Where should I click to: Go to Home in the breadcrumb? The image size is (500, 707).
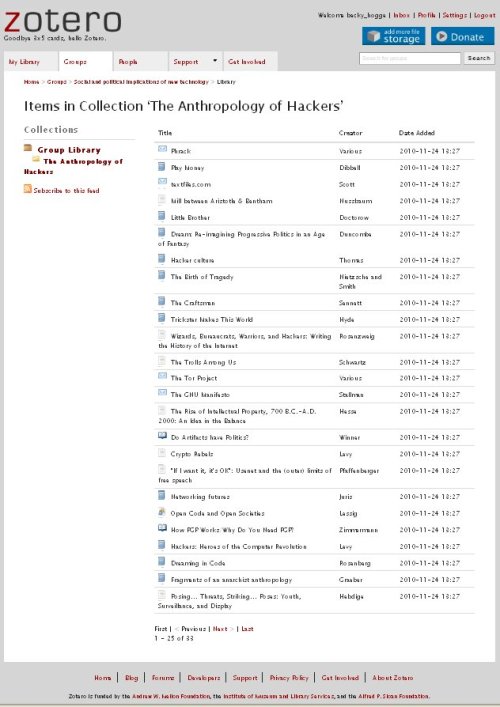click(x=32, y=82)
